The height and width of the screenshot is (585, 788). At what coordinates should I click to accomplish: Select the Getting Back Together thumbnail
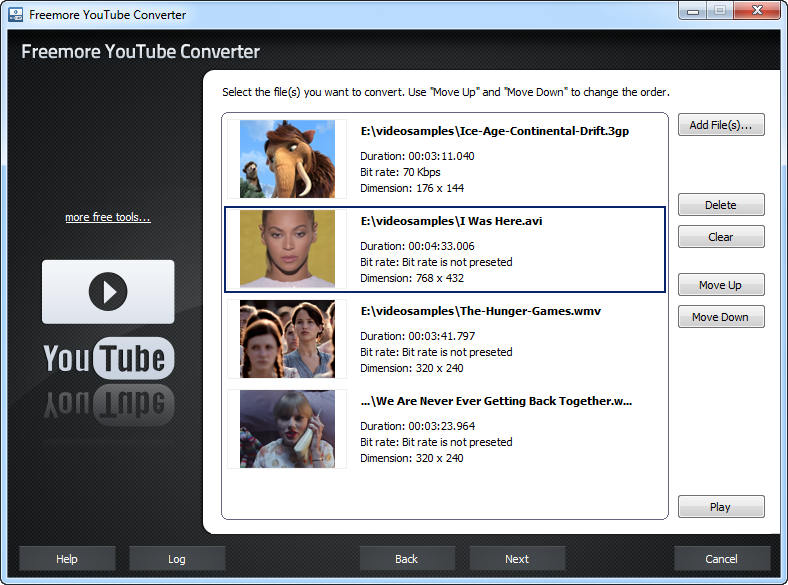[x=287, y=429]
